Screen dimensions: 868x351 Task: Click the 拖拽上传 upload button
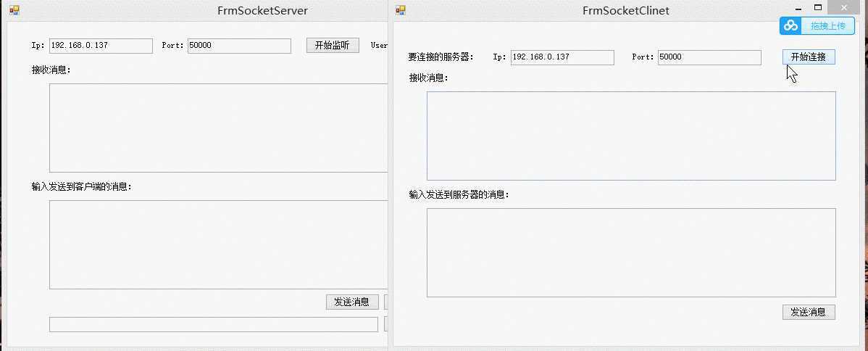click(817, 25)
